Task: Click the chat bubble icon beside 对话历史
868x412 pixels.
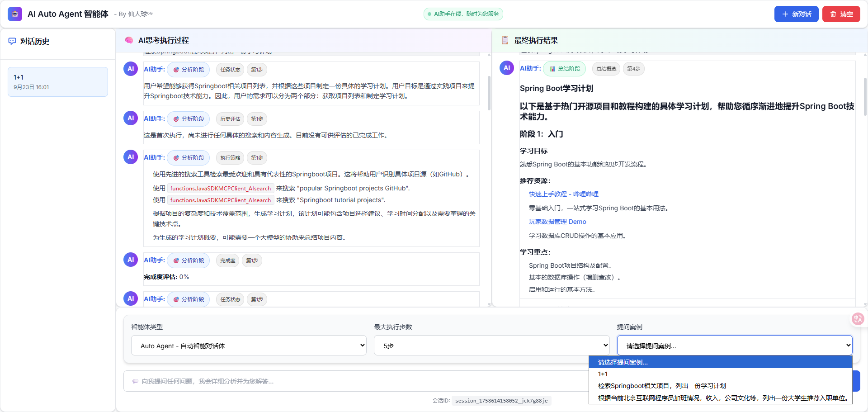Action: coord(12,41)
